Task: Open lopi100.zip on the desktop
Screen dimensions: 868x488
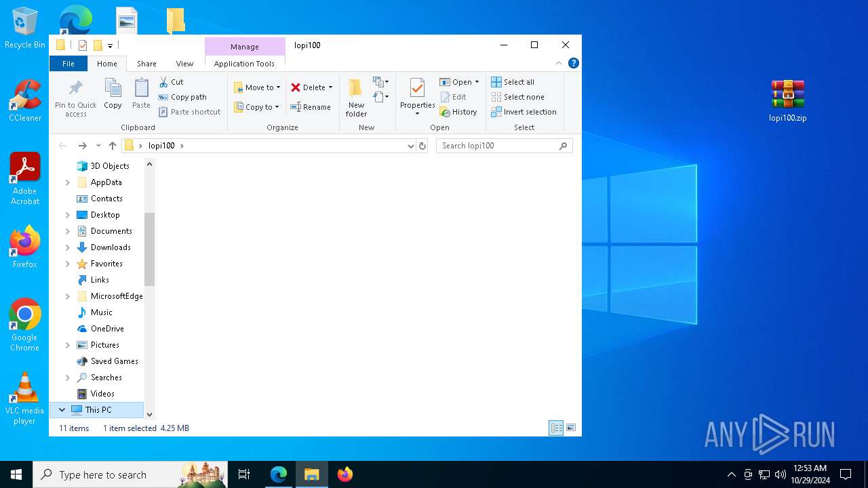Action: [x=787, y=101]
